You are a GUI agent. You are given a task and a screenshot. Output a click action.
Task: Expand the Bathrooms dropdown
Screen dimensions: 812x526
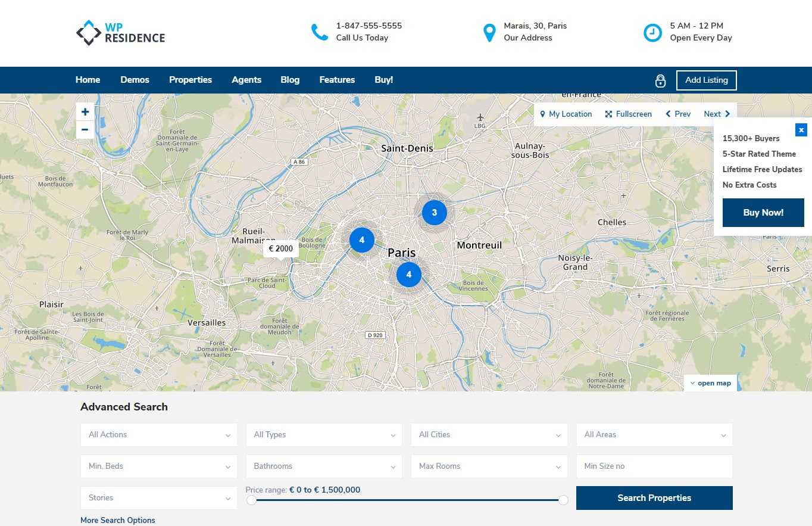coord(324,466)
